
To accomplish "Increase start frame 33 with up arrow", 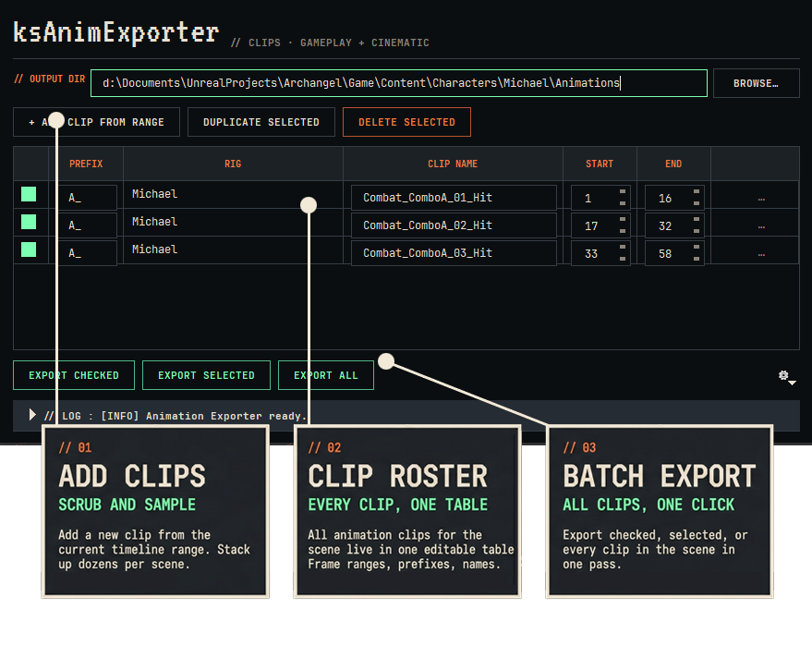I will pos(623,247).
